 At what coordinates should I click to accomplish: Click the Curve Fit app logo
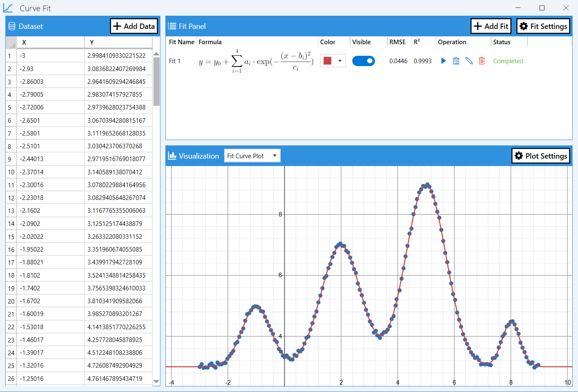(8, 8)
